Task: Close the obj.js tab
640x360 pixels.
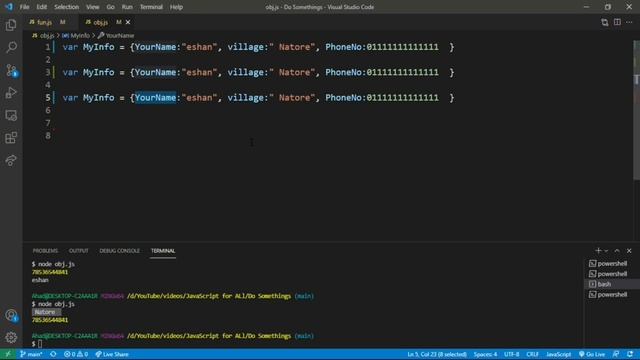Action: [x=128, y=22]
